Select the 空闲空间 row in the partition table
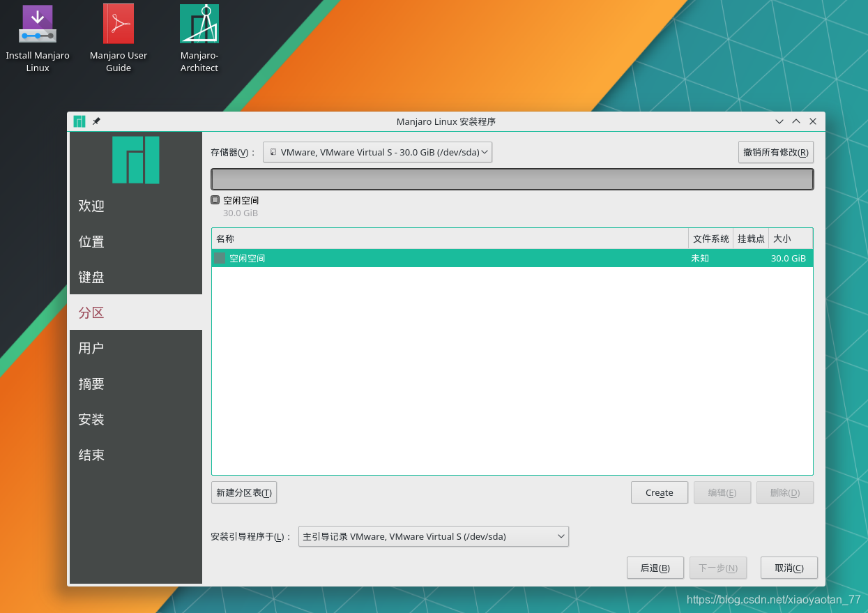 [x=512, y=258]
